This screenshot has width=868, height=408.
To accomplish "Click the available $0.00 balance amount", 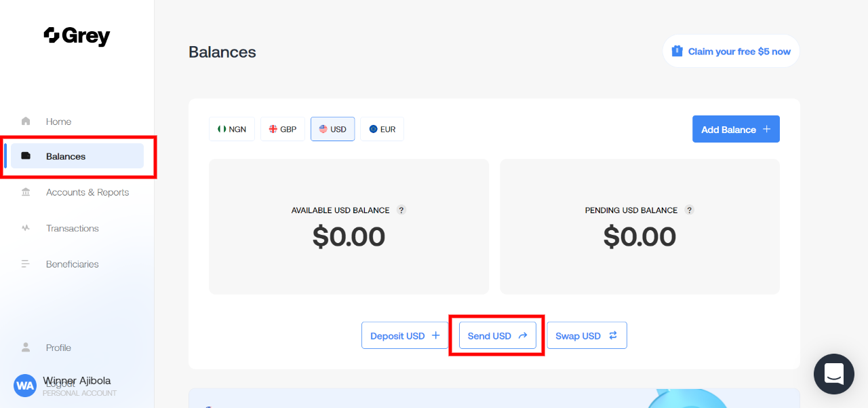I will pos(349,236).
